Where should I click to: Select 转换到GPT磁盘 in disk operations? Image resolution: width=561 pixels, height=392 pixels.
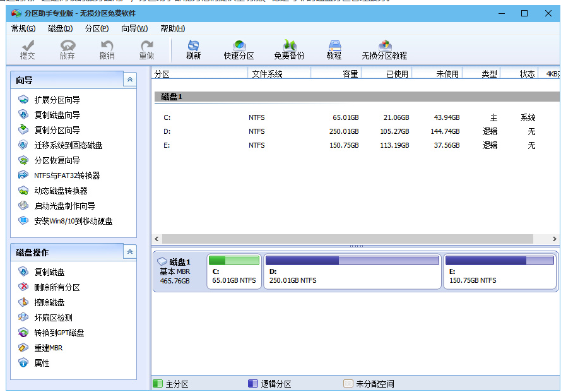pyautogui.click(x=59, y=333)
